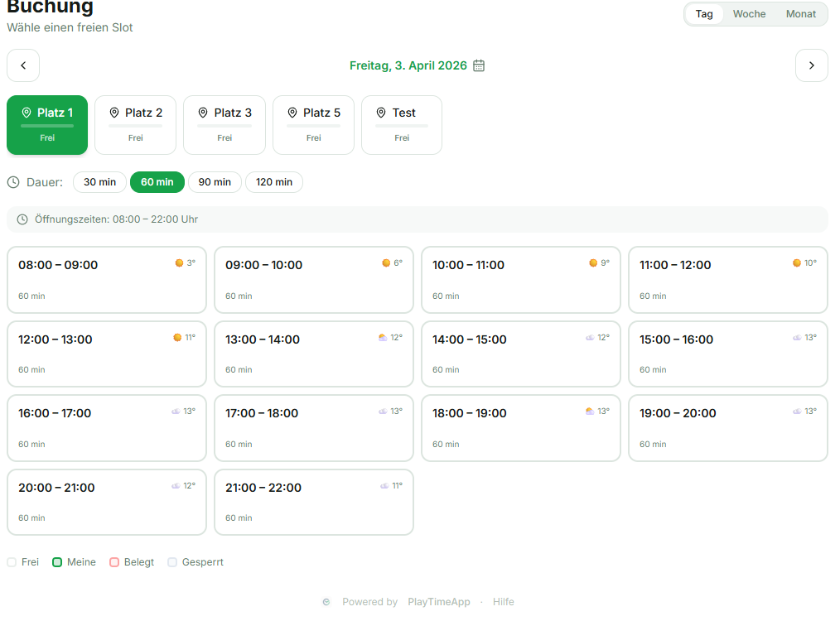
Task: Open the PlayTimeApp footer link
Action: pyautogui.click(x=439, y=602)
